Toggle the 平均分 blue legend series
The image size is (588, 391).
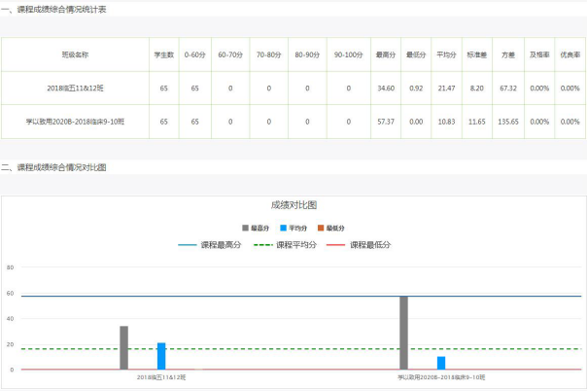(x=295, y=227)
